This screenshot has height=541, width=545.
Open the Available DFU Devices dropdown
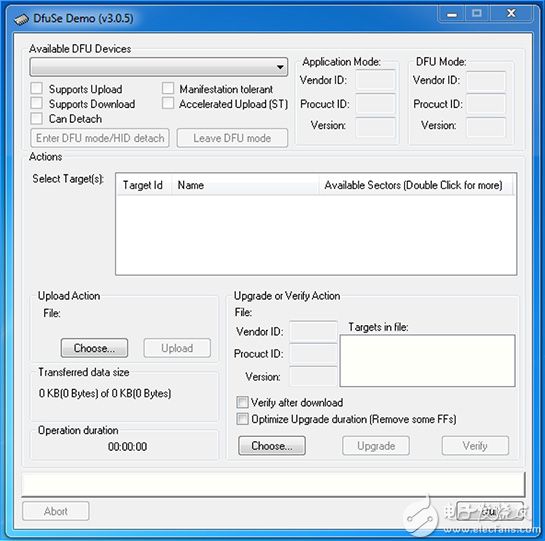(159, 67)
